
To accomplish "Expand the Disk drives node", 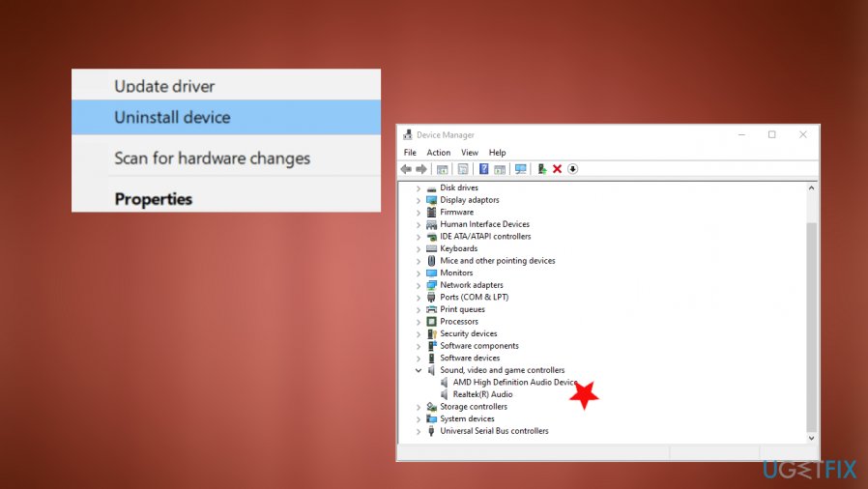I will point(419,188).
